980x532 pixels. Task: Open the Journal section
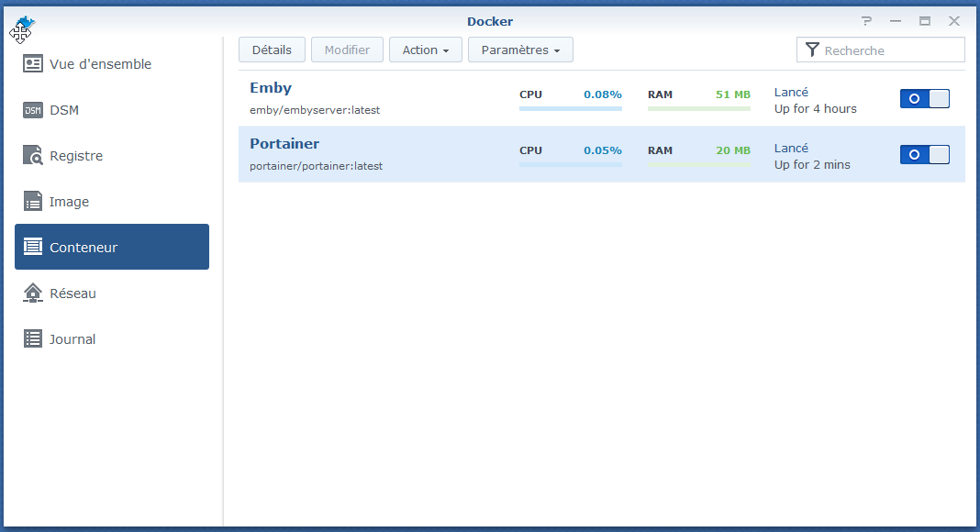(x=112, y=338)
